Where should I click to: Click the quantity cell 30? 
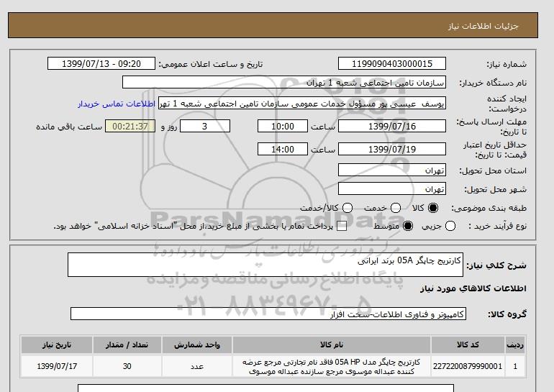pos(127,367)
